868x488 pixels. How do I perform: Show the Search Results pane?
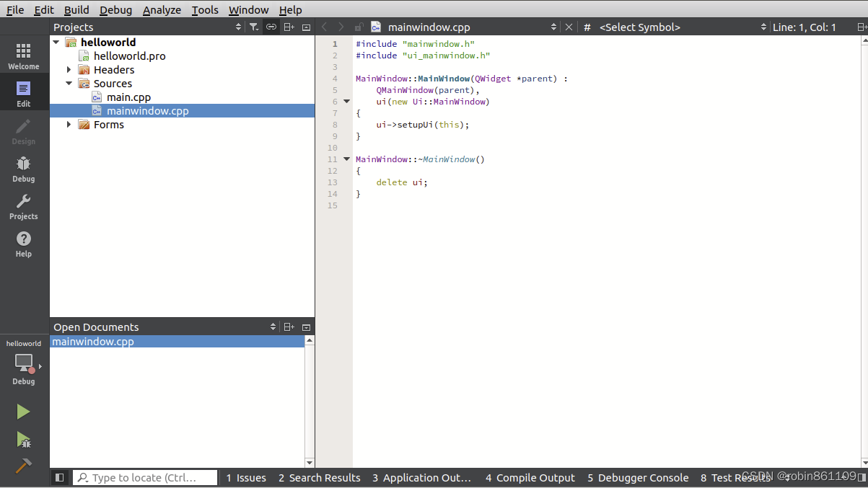320,477
